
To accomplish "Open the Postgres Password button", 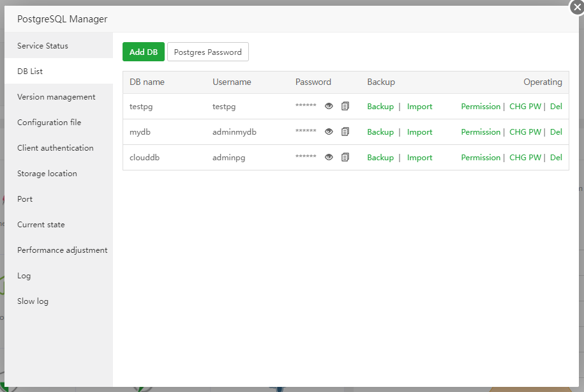I will click(208, 52).
